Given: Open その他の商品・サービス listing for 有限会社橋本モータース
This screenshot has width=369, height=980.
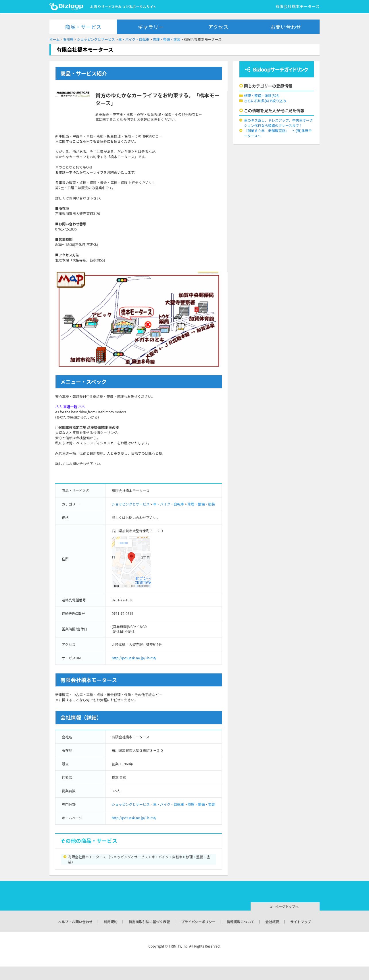Looking at the screenshot, I should [139, 859].
